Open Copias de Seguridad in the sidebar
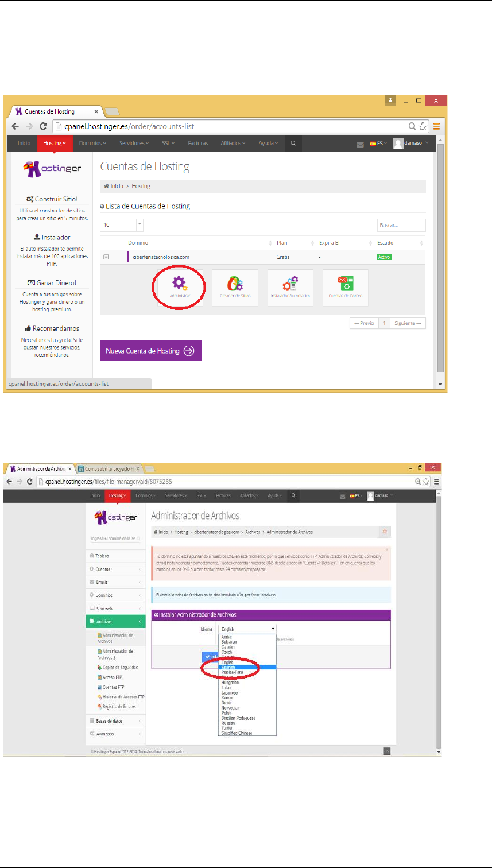Viewport: 492px width, 868px height. click(x=118, y=668)
